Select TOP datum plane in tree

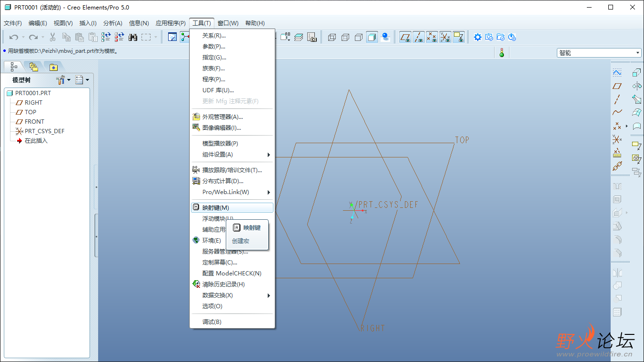click(x=26, y=112)
